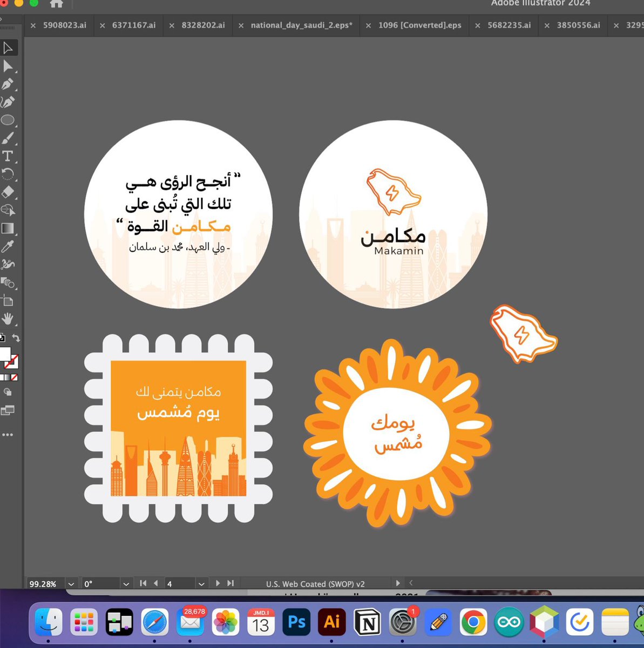Close the national_day_saudi_2.eps* tab

pyautogui.click(x=241, y=25)
